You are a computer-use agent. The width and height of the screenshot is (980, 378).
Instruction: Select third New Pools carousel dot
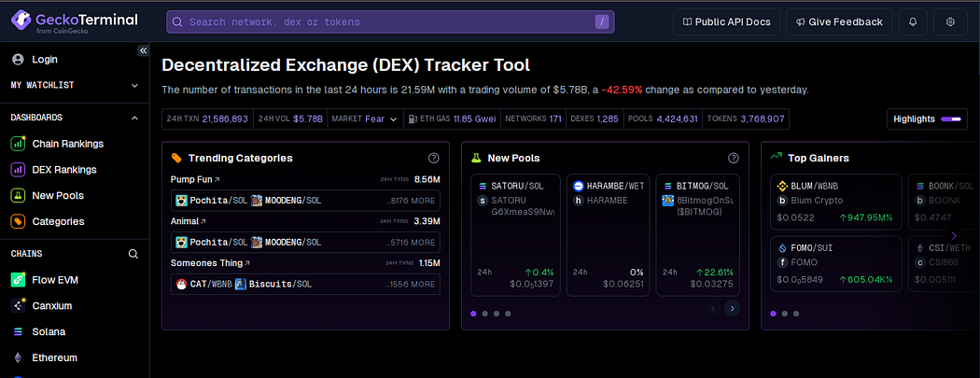click(x=497, y=314)
